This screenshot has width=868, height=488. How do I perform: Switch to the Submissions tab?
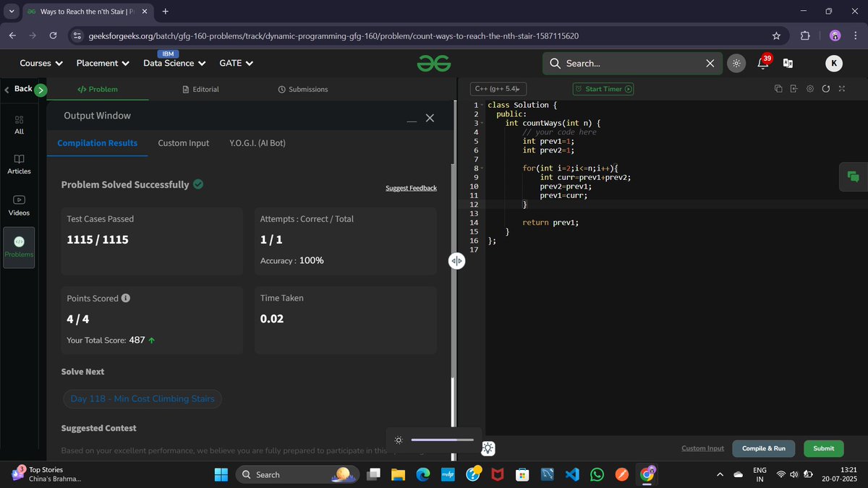(303, 89)
